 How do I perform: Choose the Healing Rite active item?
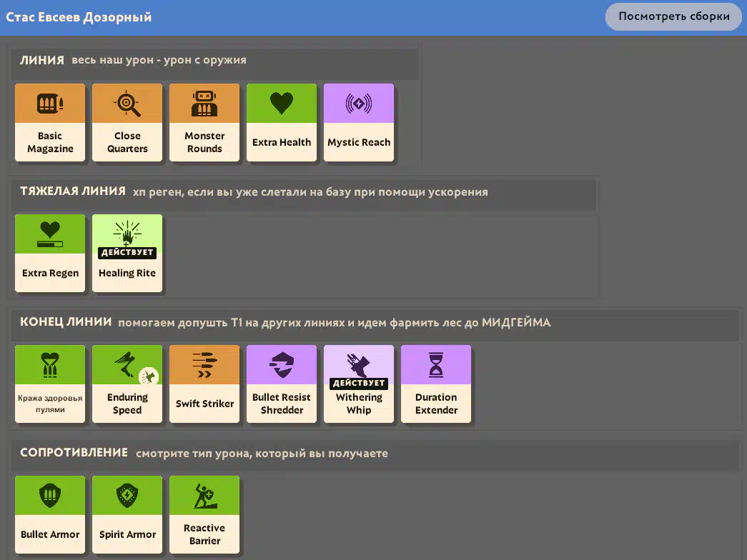127,253
